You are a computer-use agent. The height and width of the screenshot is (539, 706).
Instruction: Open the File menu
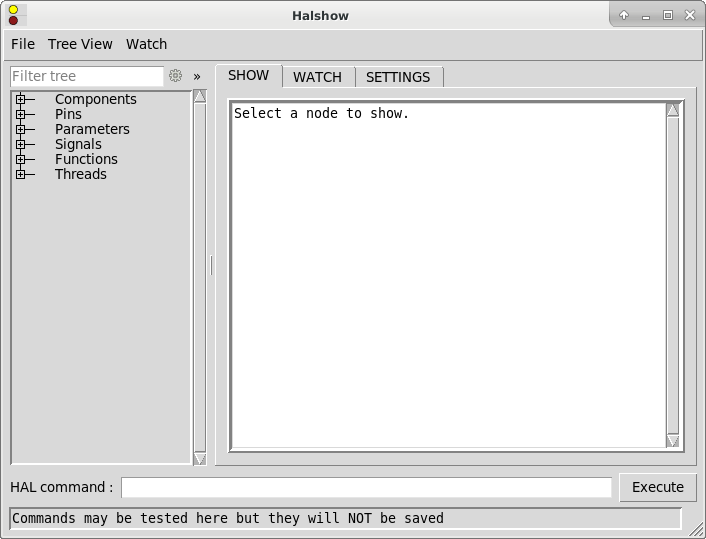click(22, 44)
